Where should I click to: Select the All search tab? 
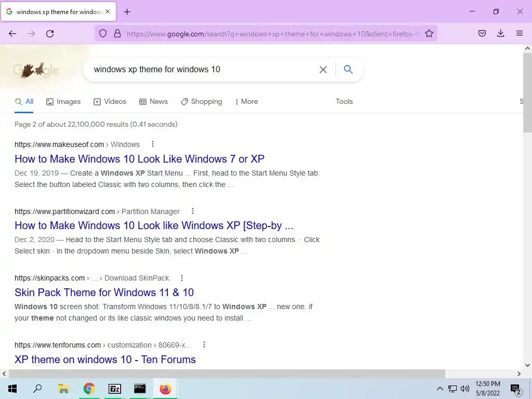(x=24, y=101)
